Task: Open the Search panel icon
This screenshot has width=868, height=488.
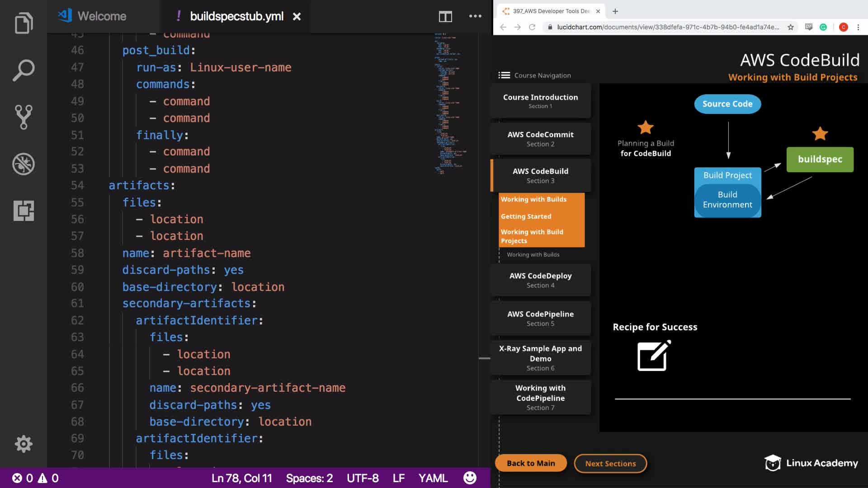Action: point(24,70)
